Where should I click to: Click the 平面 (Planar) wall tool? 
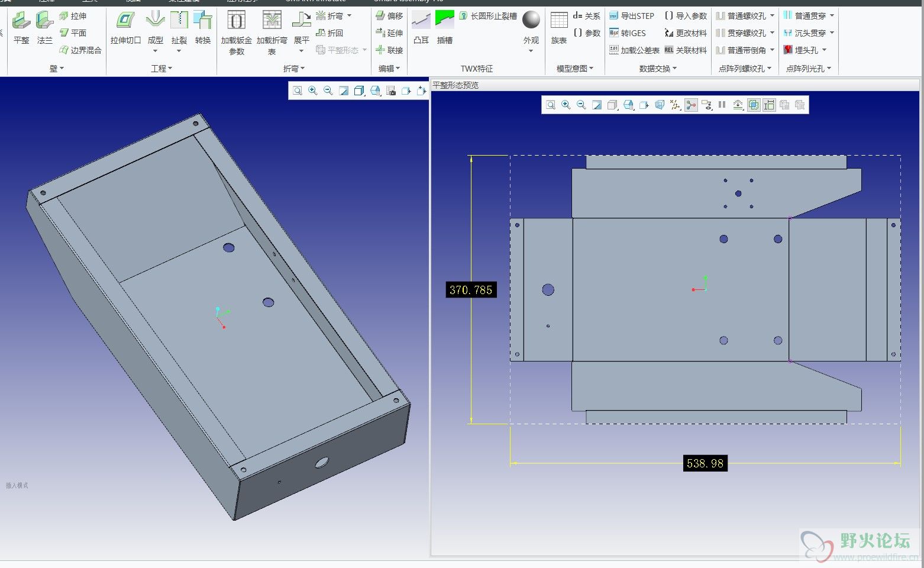coord(73,33)
